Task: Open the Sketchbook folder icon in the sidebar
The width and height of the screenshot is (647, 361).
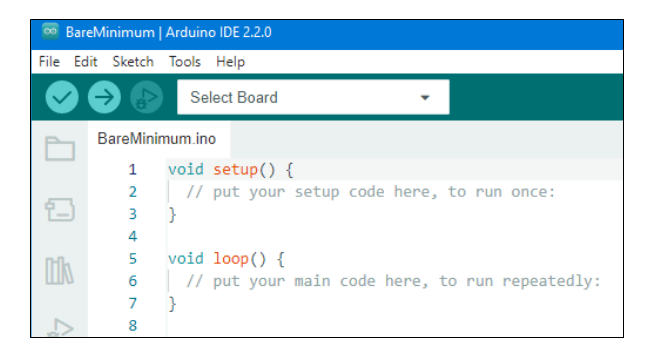Action: coord(60,148)
